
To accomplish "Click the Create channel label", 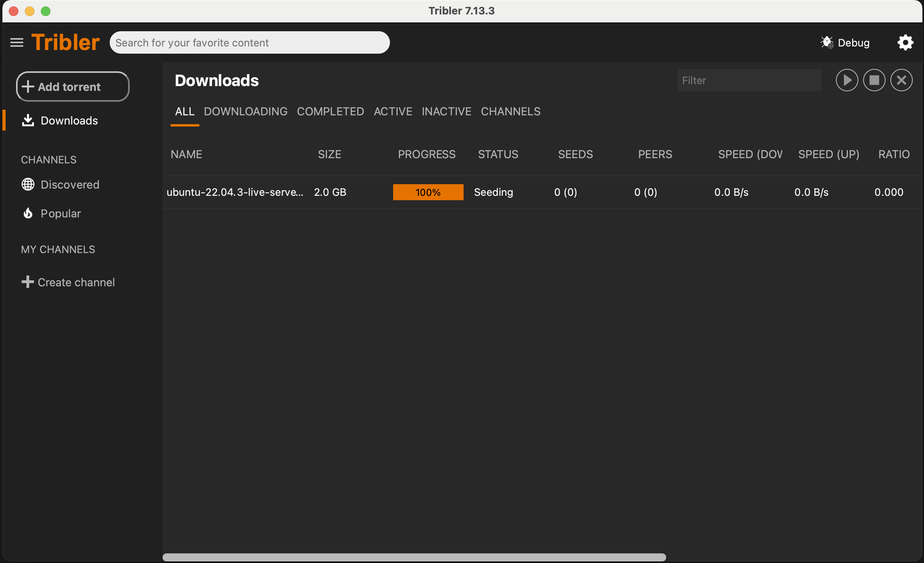I will pyautogui.click(x=76, y=282).
